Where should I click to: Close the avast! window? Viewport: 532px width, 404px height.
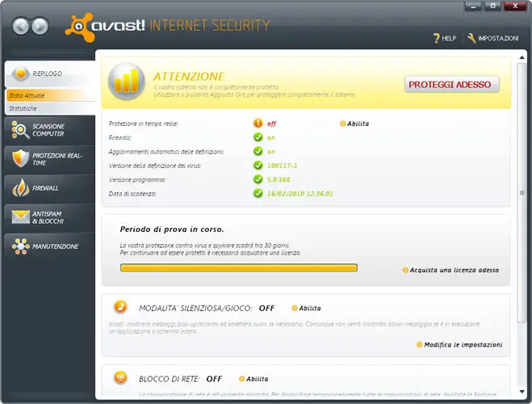coord(515,6)
